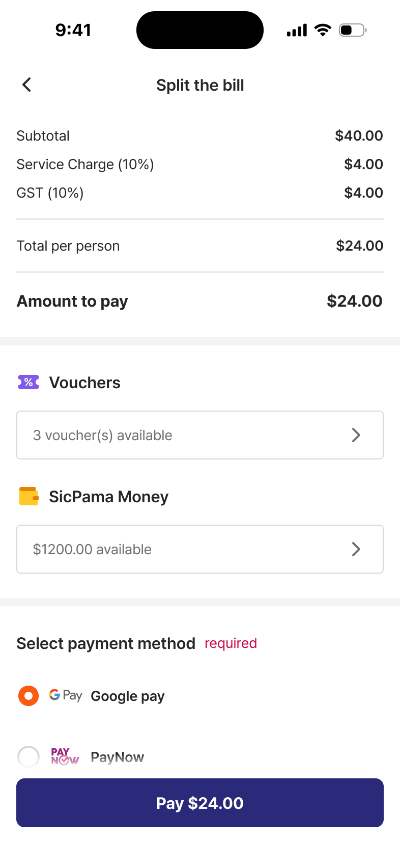Tap the Amount to pay $24.00 value

tap(355, 301)
